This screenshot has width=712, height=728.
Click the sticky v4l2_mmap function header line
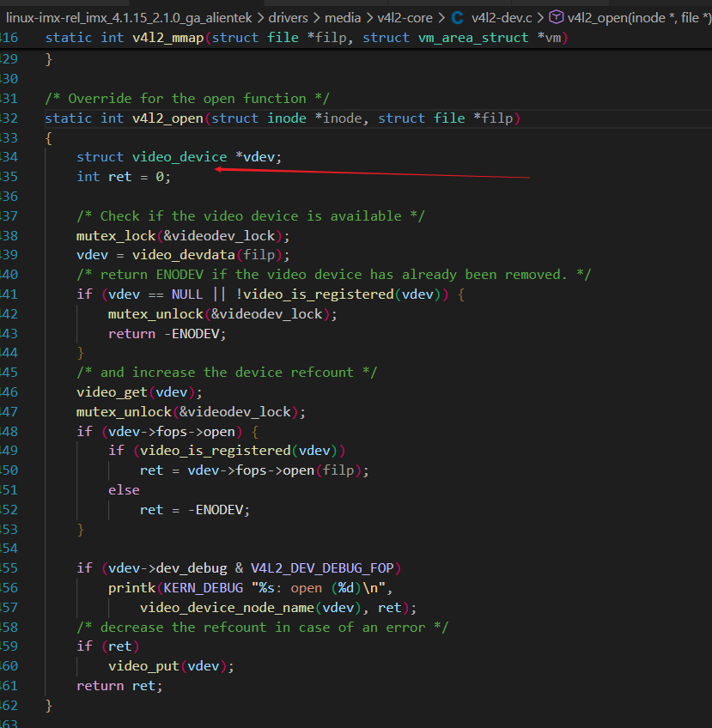[306, 38]
